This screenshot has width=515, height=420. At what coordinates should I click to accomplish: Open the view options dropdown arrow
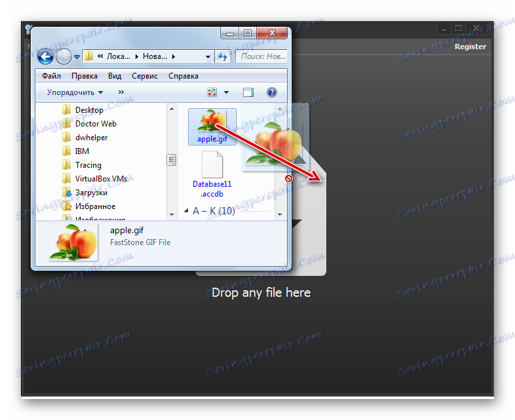tap(226, 92)
